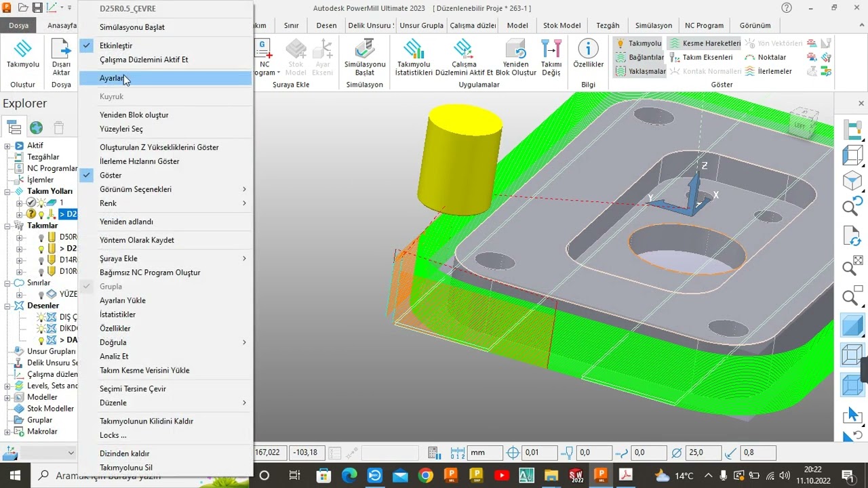Expand the Şuraya Ekle submenu

click(165, 258)
